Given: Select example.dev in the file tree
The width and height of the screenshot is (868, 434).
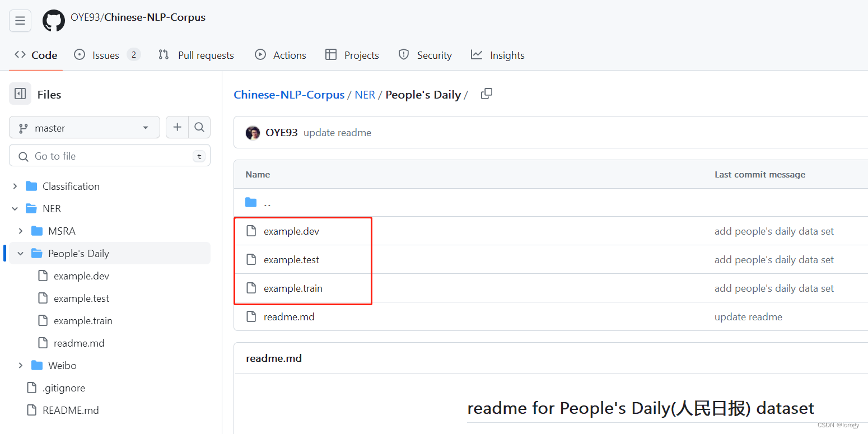Looking at the screenshot, I should coord(82,276).
